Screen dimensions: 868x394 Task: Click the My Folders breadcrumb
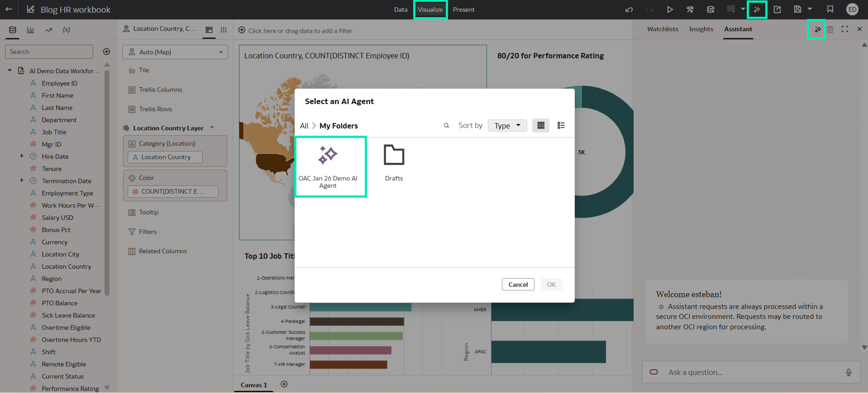(x=339, y=126)
